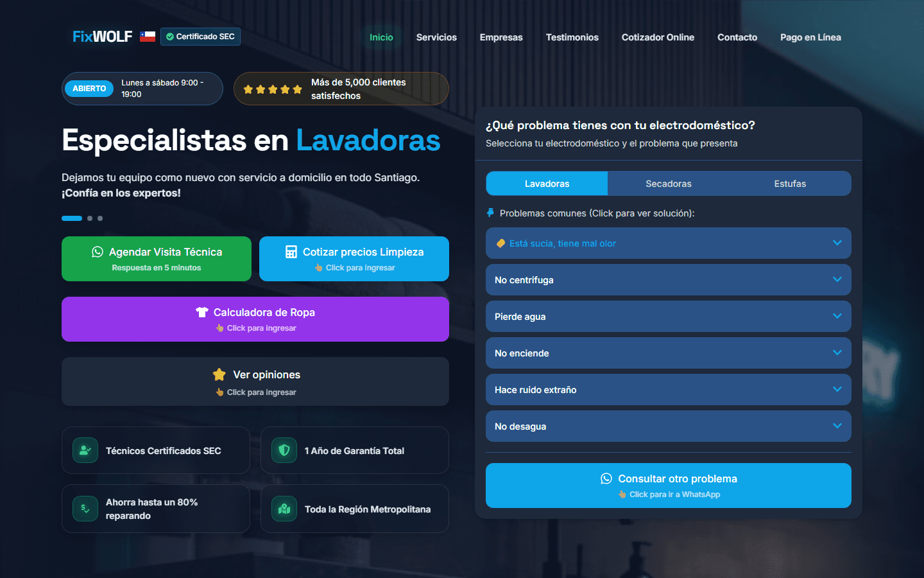Click the FixWOLF logo
The image size is (924, 578).
[x=103, y=37]
